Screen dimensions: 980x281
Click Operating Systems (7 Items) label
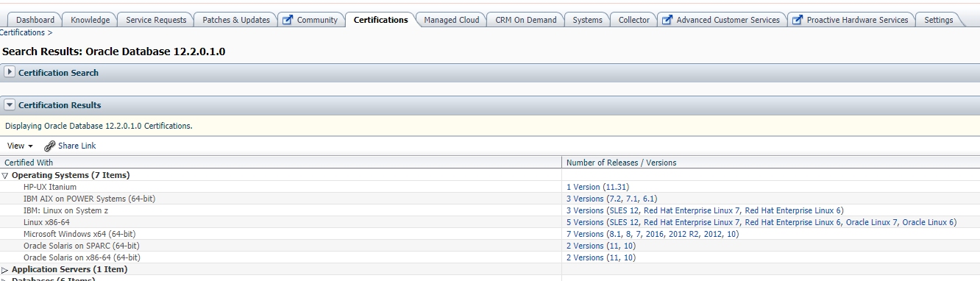71,175
